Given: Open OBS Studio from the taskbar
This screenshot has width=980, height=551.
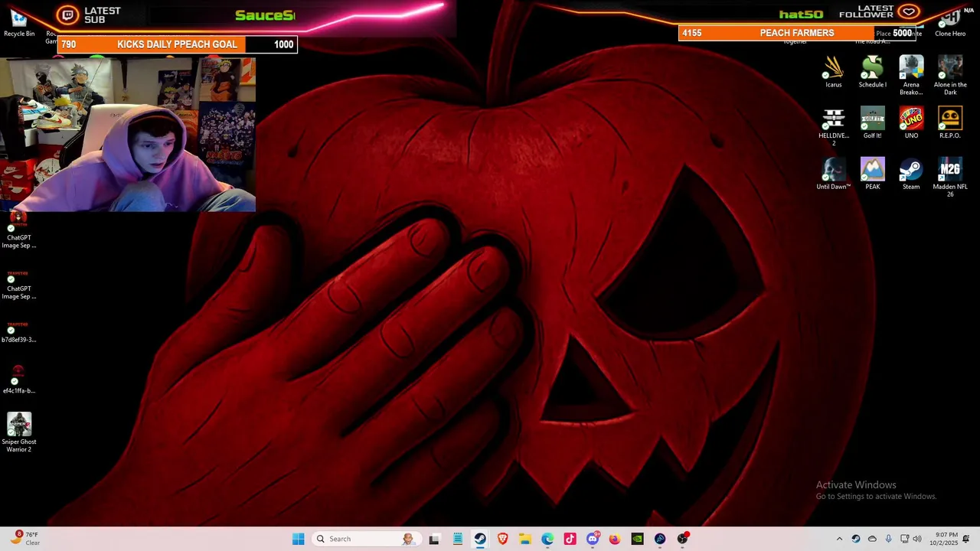Looking at the screenshot, I should click(682, 539).
